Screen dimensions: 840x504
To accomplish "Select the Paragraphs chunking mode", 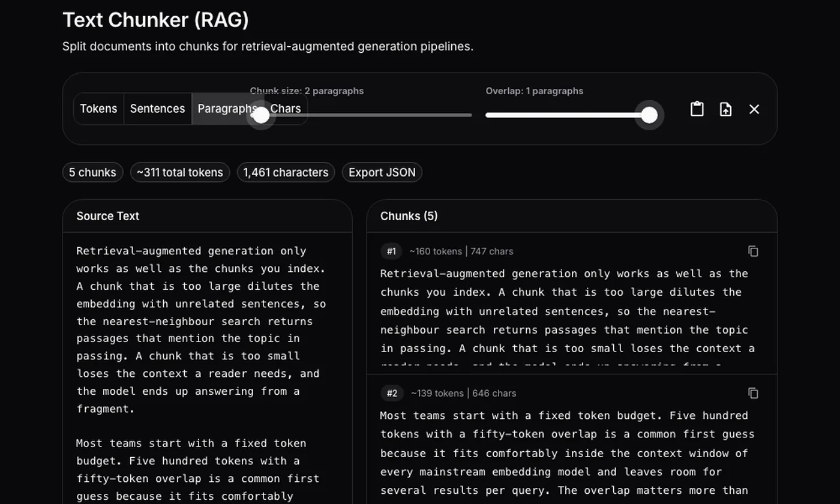I will click(x=227, y=109).
